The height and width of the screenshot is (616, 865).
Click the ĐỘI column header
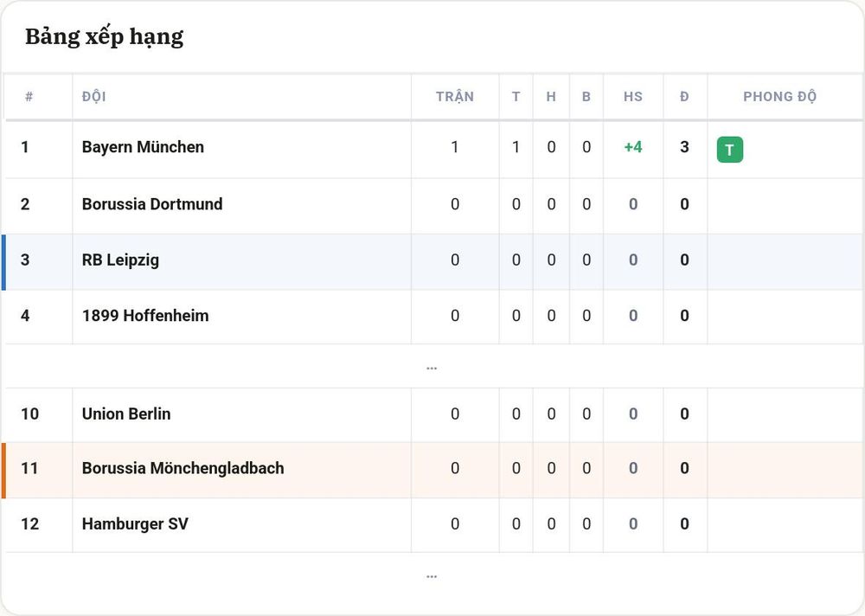pyautogui.click(x=93, y=97)
